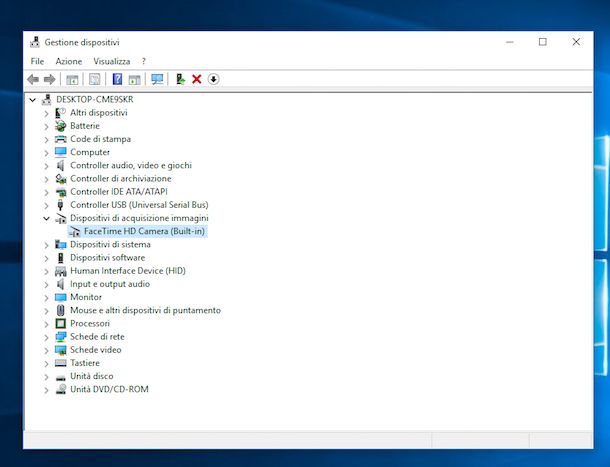Open the File menu

[x=37, y=61]
